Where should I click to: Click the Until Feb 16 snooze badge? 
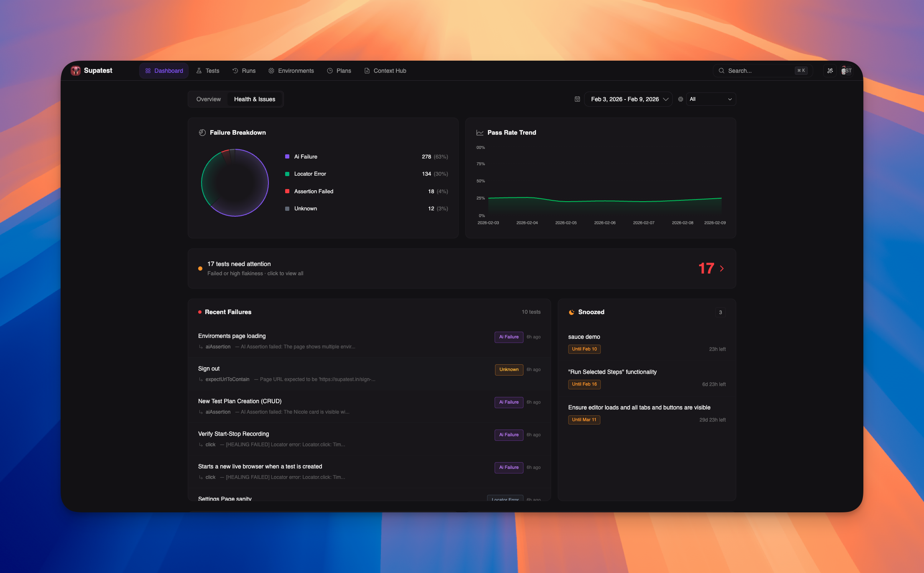pyautogui.click(x=584, y=384)
